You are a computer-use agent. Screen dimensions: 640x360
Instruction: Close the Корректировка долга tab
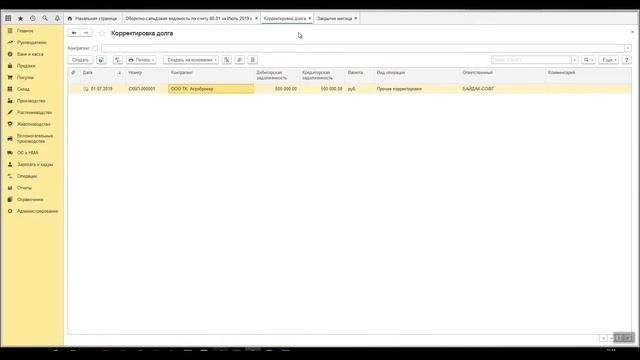click(310, 18)
